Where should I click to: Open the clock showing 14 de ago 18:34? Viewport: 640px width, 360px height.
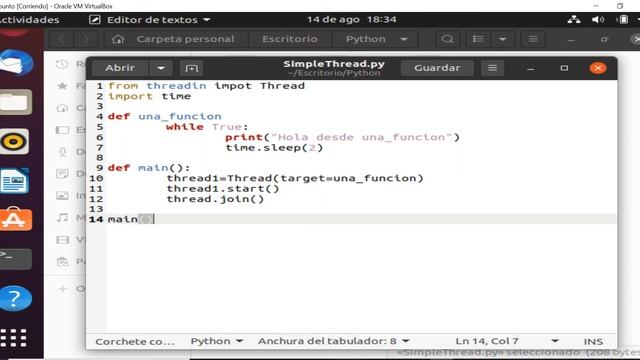pos(351,20)
